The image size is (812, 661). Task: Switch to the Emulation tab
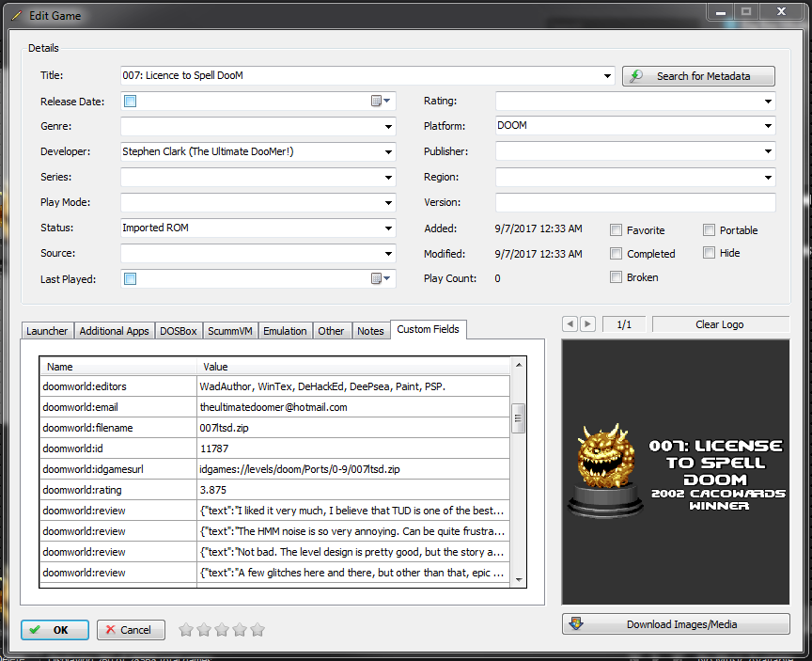[285, 331]
